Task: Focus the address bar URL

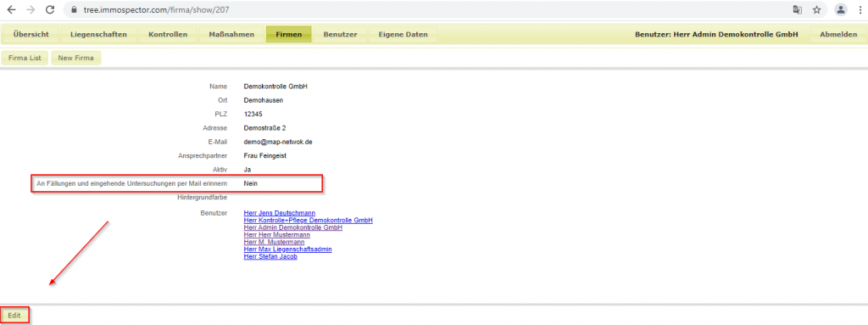Action: pyautogui.click(x=156, y=10)
